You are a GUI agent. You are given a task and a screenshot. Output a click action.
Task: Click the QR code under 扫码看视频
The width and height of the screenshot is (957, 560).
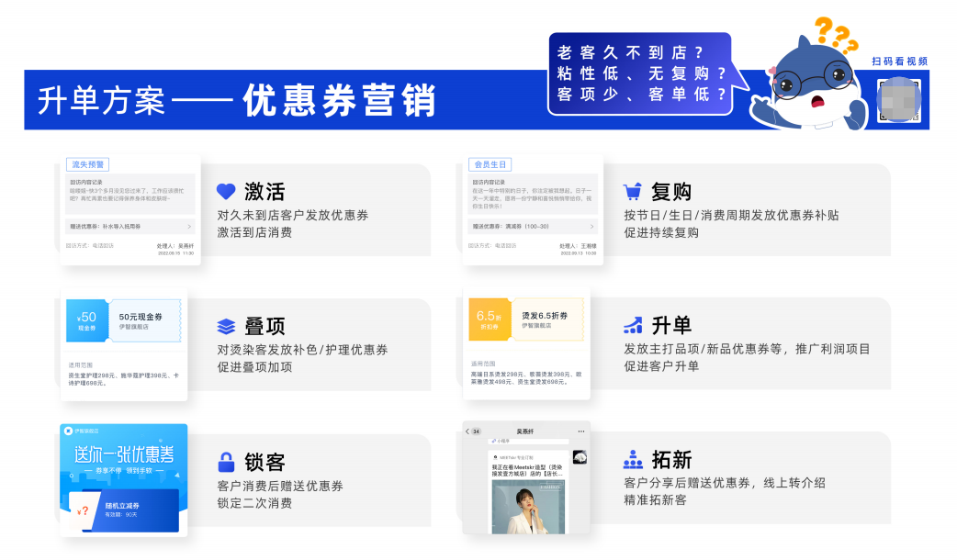898,97
